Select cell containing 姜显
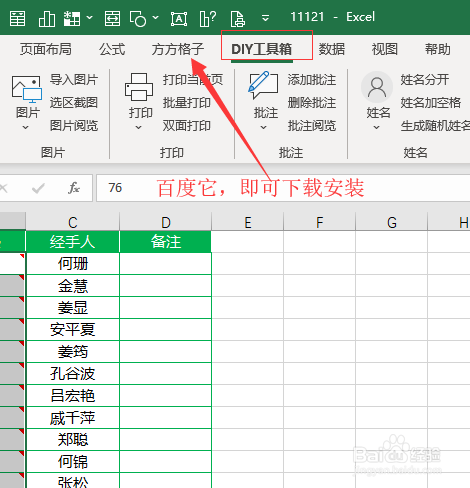 [x=73, y=308]
